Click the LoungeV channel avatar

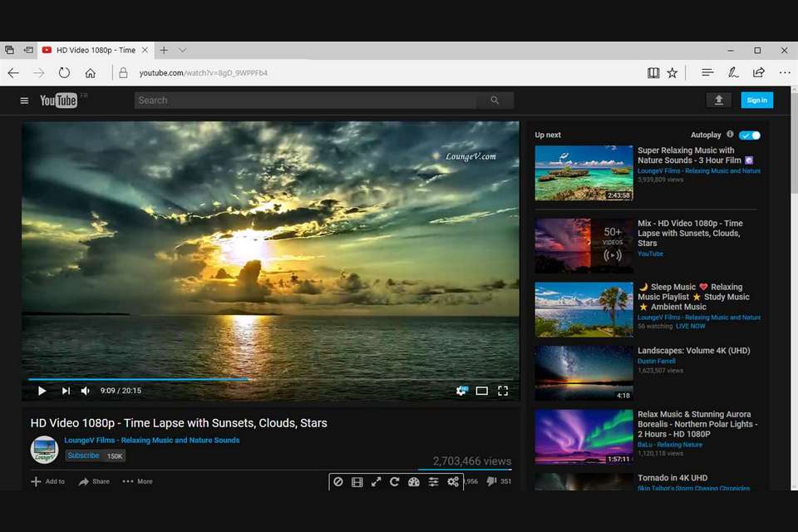pos(44,450)
